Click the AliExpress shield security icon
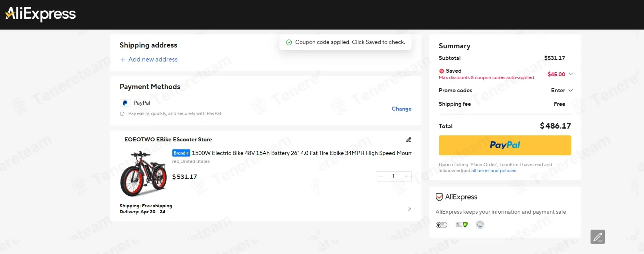This screenshot has width=644, height=254. click(x=439, y=197)
